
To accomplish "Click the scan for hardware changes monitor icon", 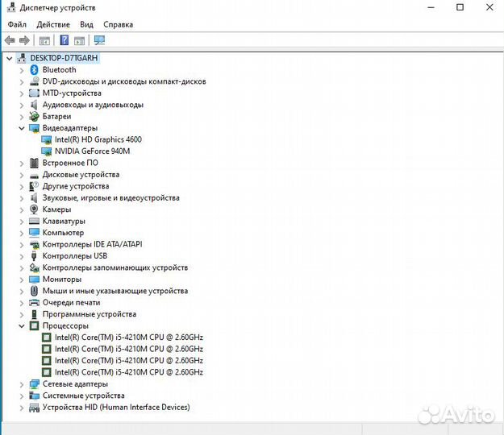I will tap(99, 40).
